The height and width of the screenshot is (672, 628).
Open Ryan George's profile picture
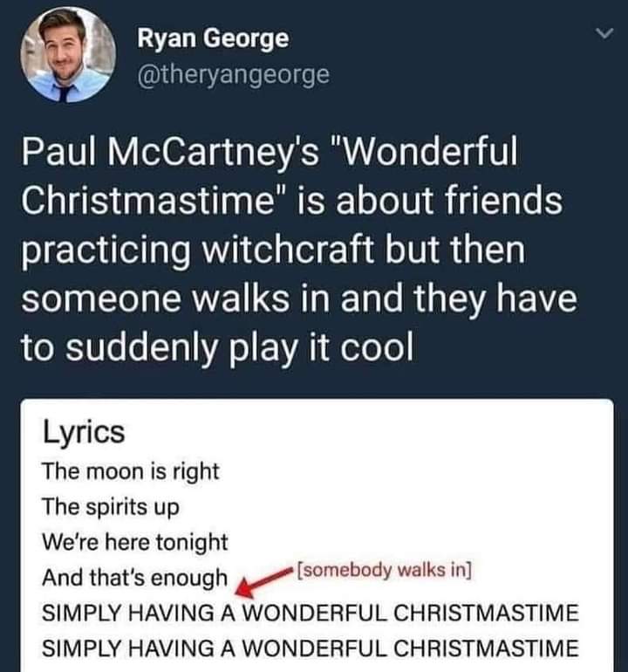coord(67,56)
